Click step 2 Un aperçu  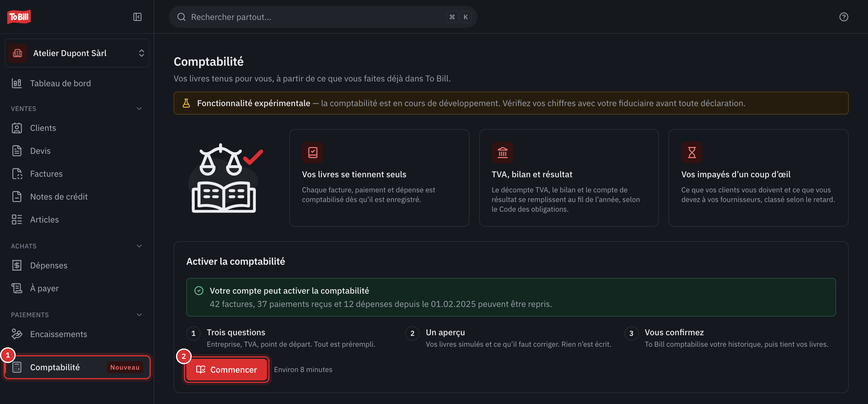coord(508,338)
